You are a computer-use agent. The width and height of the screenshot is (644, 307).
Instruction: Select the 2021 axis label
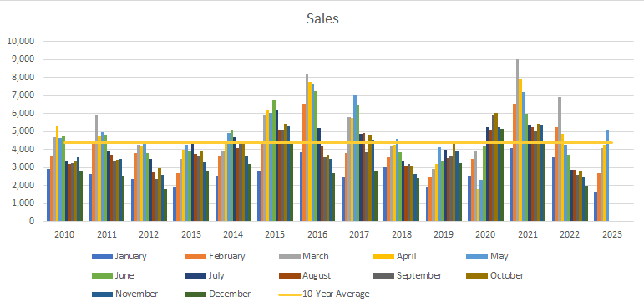[x=527, y=234]
